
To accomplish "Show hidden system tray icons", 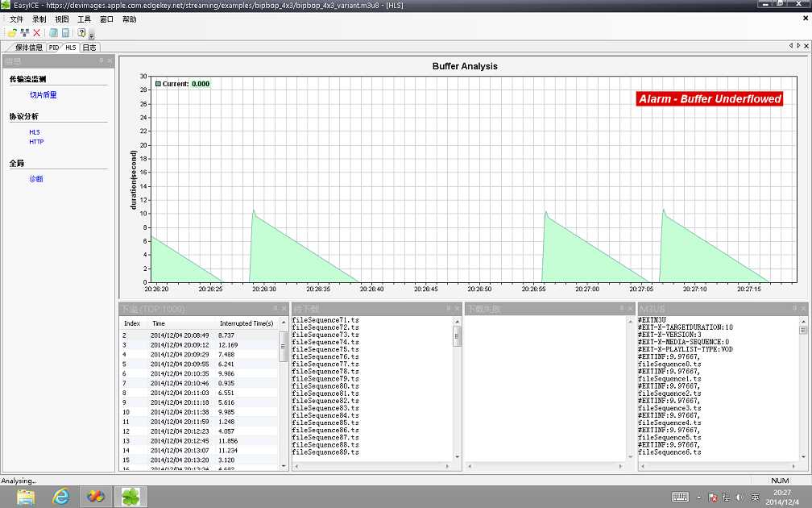I will [698, 498].
